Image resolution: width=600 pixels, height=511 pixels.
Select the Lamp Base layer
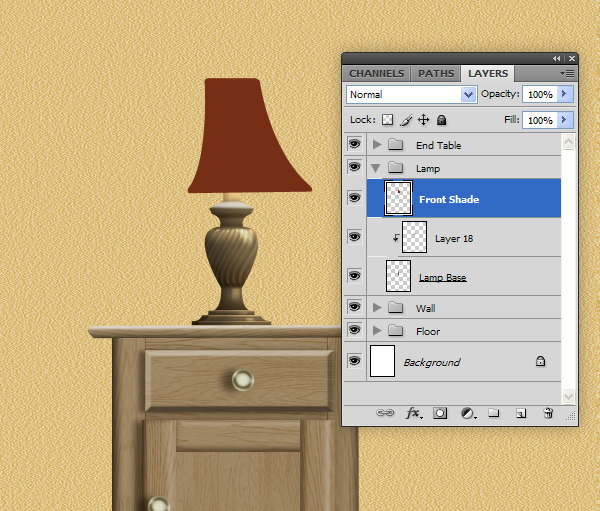click(x=442, y=276)
